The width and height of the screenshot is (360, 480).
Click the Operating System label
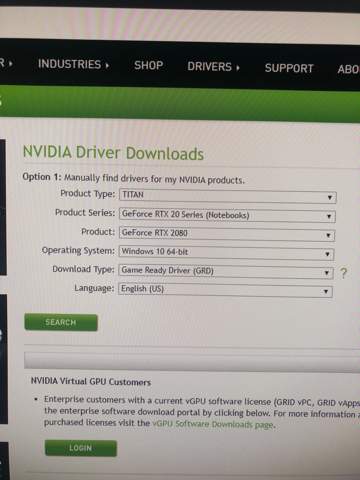[x=78, y=251]
